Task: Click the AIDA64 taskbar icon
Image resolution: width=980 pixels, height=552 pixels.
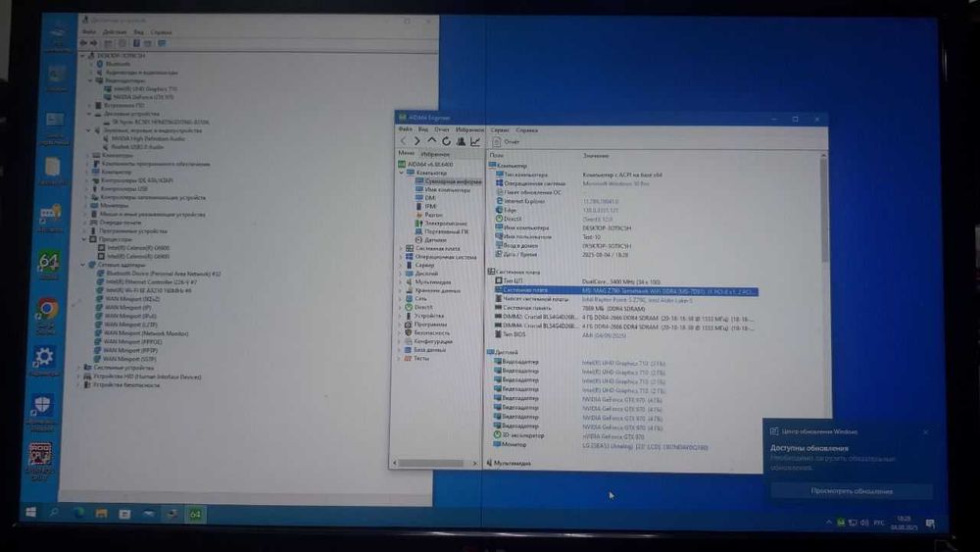Action: [196, 514]
